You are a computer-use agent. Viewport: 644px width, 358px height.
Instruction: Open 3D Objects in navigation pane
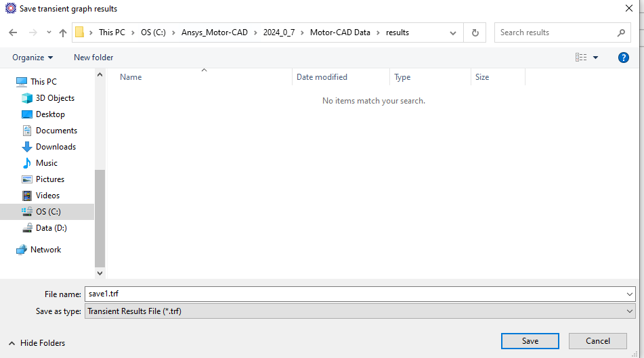click(x=55, y=98)
